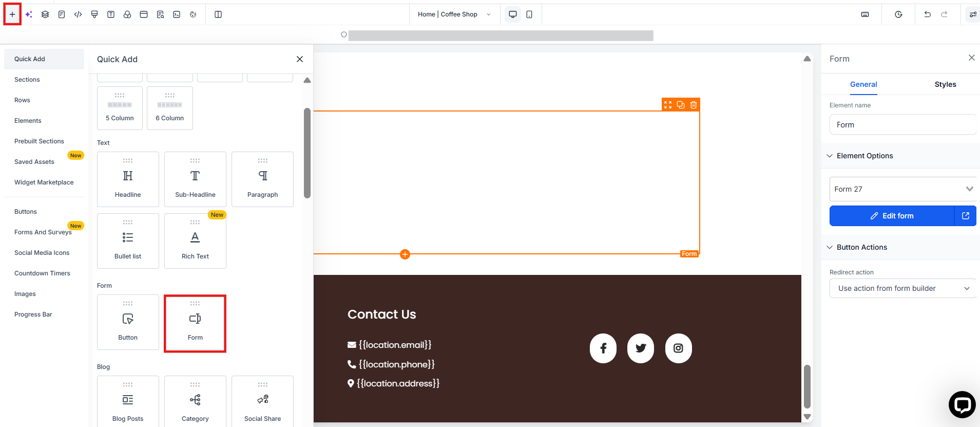Image resolution: width=980 pixels, height=427 pixels.
Task: Open the Home | Coffee Shop page dropdown
Action: coord(454,14)
